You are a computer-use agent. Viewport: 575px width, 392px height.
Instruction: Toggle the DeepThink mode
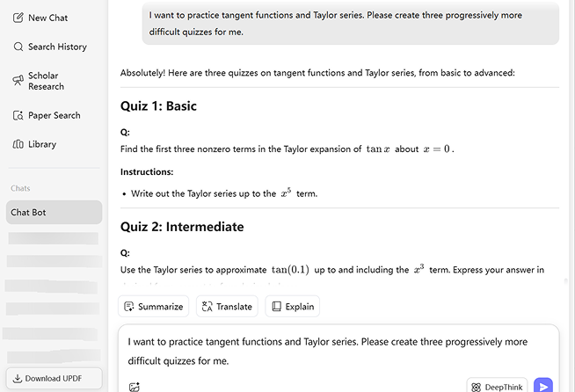(497, 386)
